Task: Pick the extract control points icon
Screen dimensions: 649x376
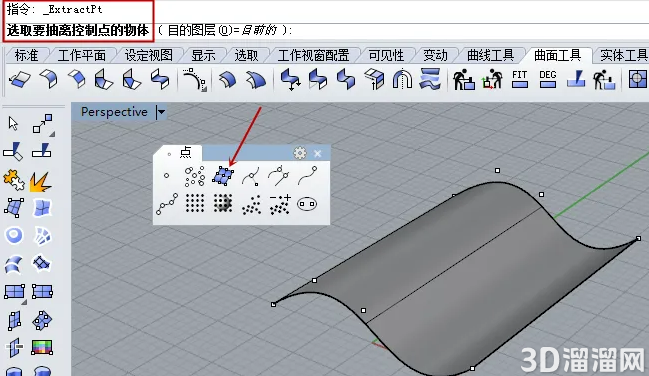Action: coord(223,176)
